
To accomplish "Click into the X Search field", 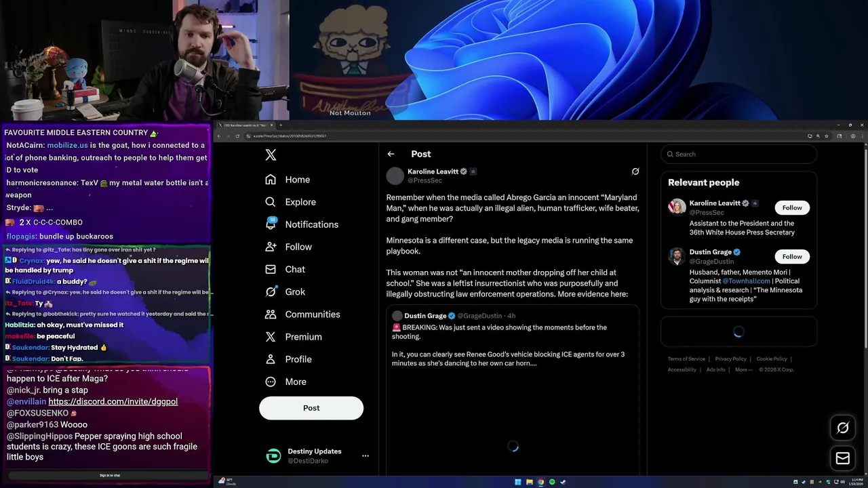I will (738, 154).
